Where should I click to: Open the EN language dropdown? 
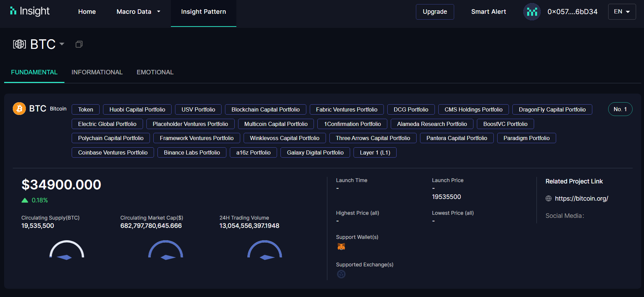point(622,12)
